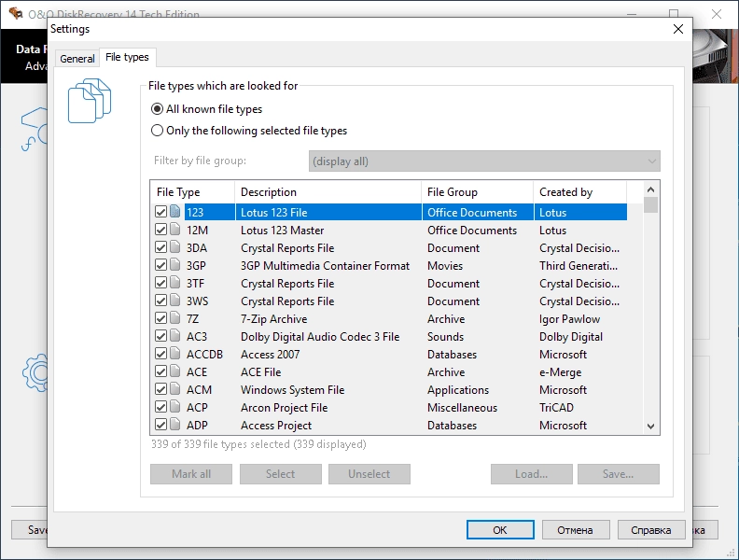Screen dimensions: 739x560
Task: Switch to the File types tab
Action: pos(127,57)
